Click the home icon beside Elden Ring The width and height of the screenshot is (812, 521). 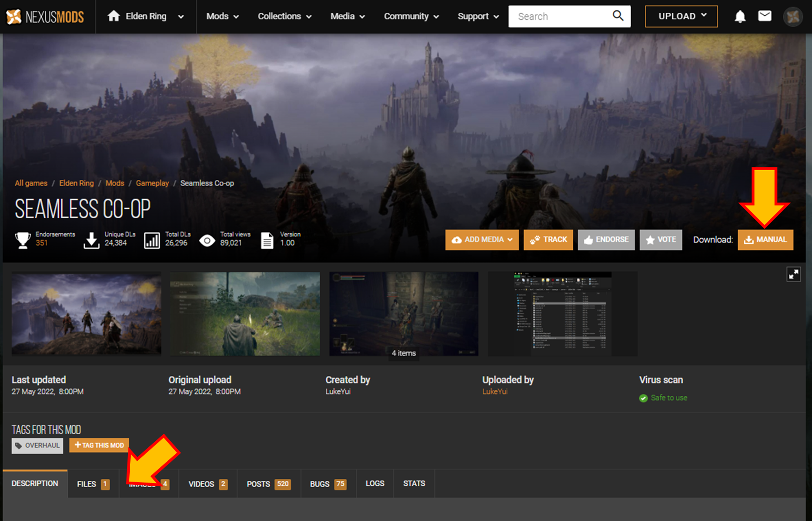click(x=114, y=16)
